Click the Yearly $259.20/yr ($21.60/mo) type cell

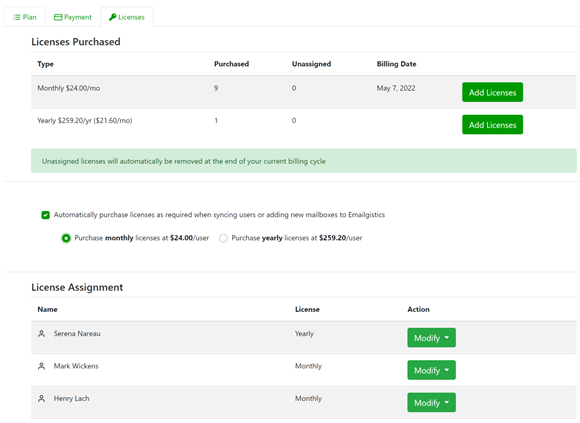tap(85, 121)
